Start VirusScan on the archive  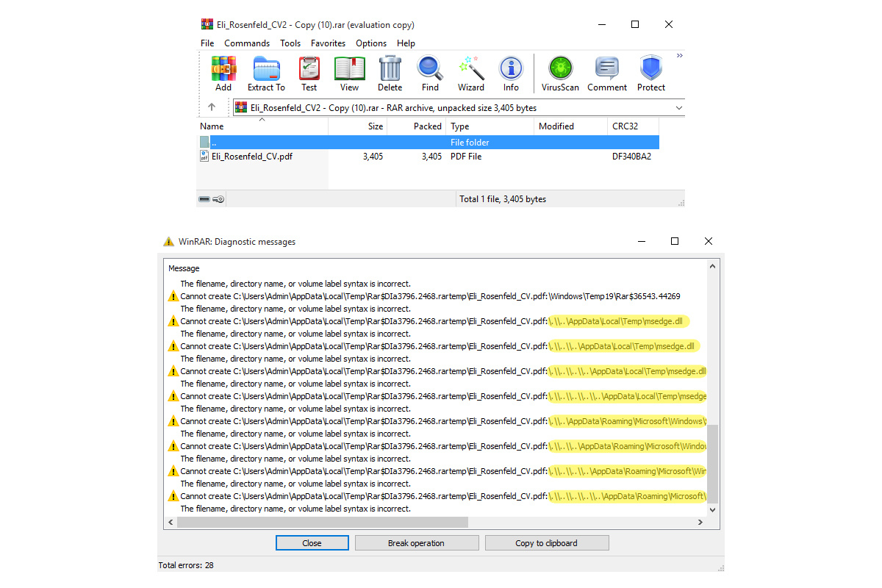coord(560,73)
